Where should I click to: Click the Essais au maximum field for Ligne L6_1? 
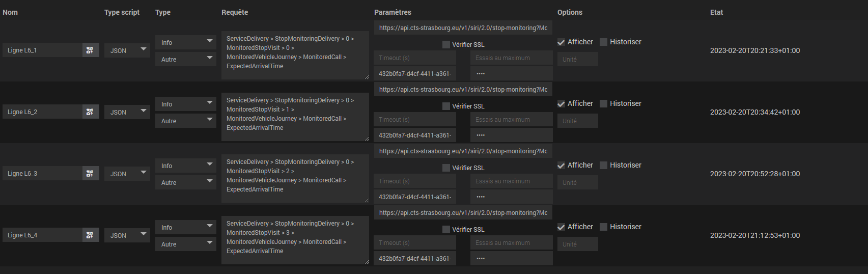(x=511, y=58)
